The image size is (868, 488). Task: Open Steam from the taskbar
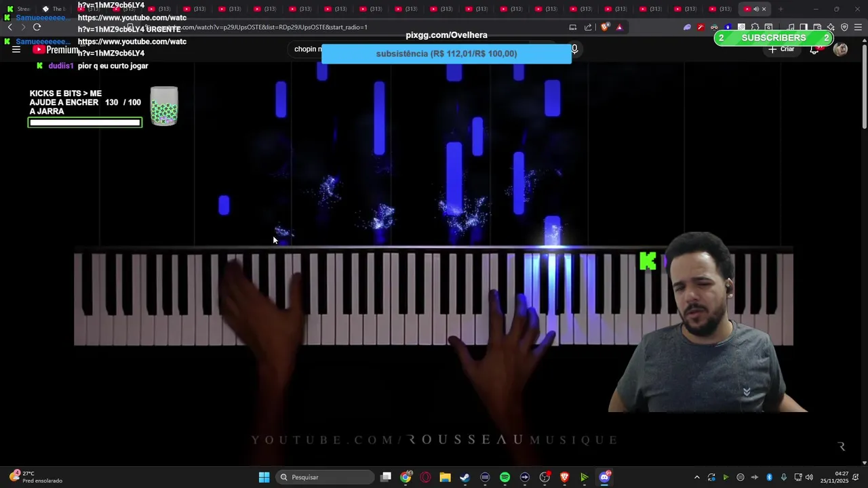click(x=465, y=477)
